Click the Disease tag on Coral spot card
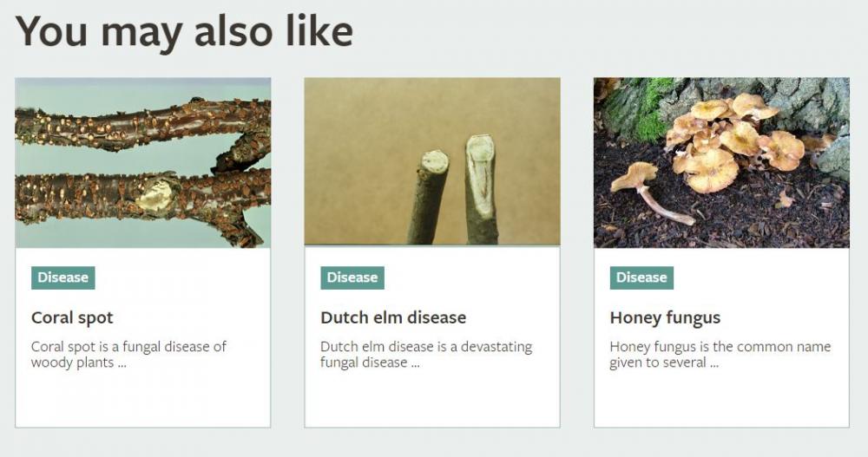 (63, 277)
